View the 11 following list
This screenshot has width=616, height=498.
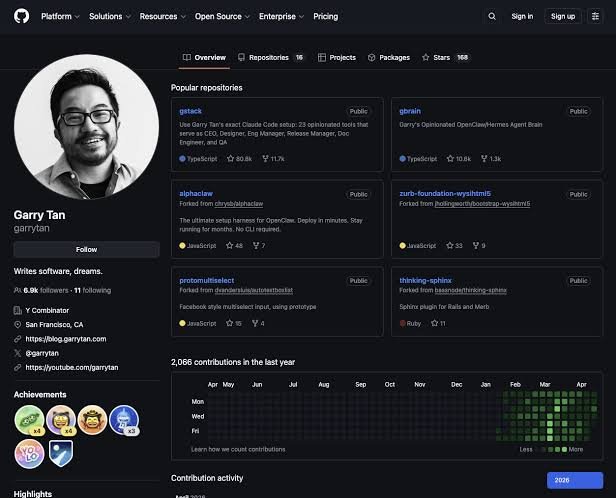[x=92, y=290]
